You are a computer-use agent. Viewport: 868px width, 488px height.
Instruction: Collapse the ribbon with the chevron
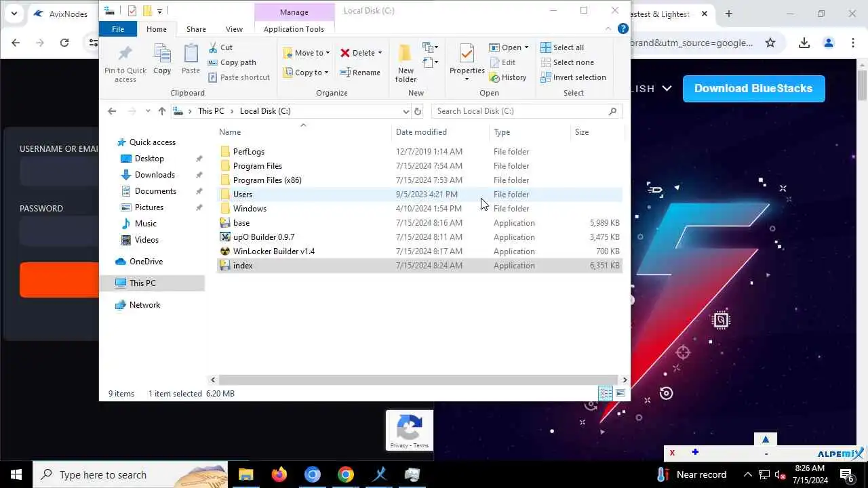point(608,29)
